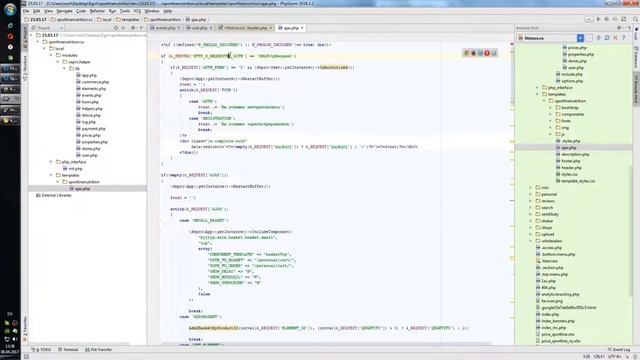Click red X disconnect icon in Remote Host
The image size is (640, 360).
pos(616,38)
